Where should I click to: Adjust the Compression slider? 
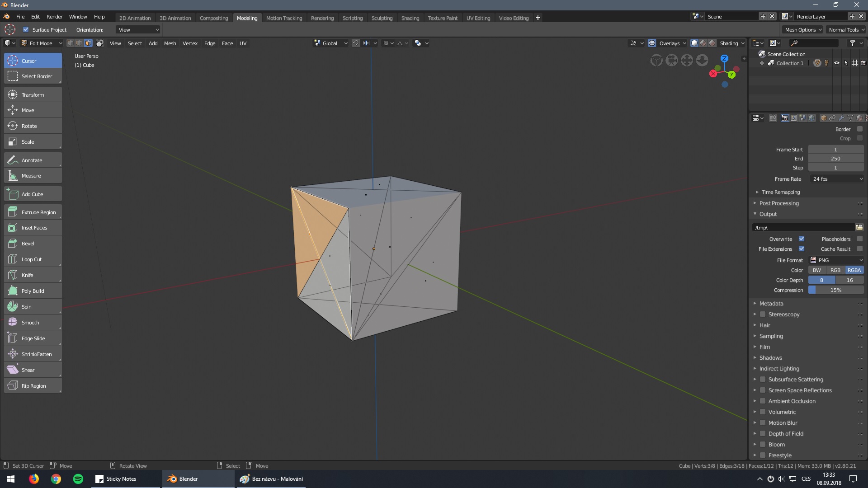836,290
